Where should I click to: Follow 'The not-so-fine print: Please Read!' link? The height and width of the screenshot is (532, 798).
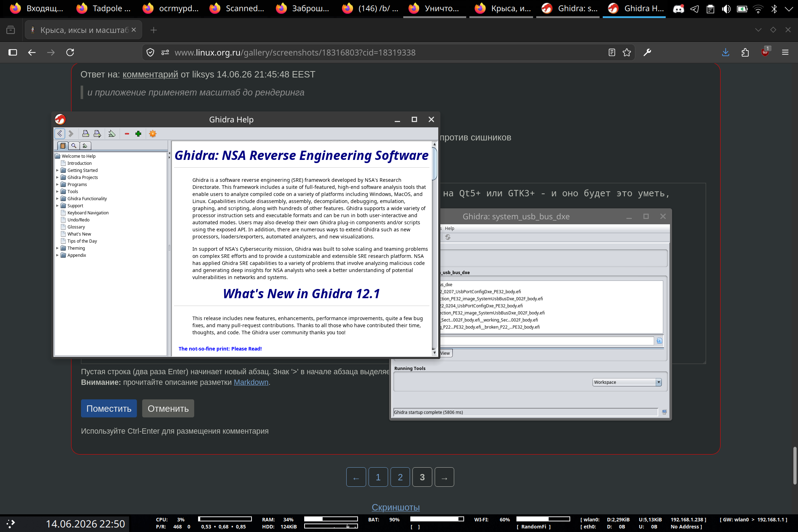(220, 349)
